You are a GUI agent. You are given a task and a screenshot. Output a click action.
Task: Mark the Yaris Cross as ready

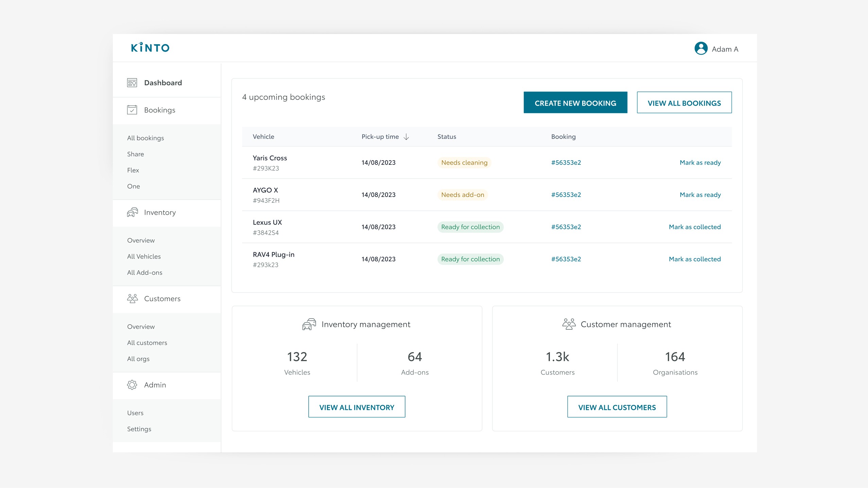tap(700, 163)
